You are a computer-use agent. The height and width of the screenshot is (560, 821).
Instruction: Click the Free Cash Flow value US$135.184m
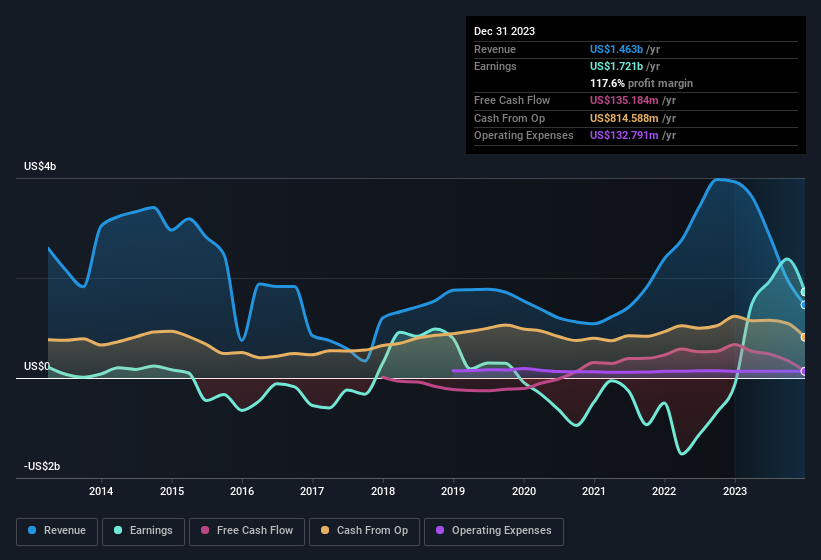[x=633, y=100]
